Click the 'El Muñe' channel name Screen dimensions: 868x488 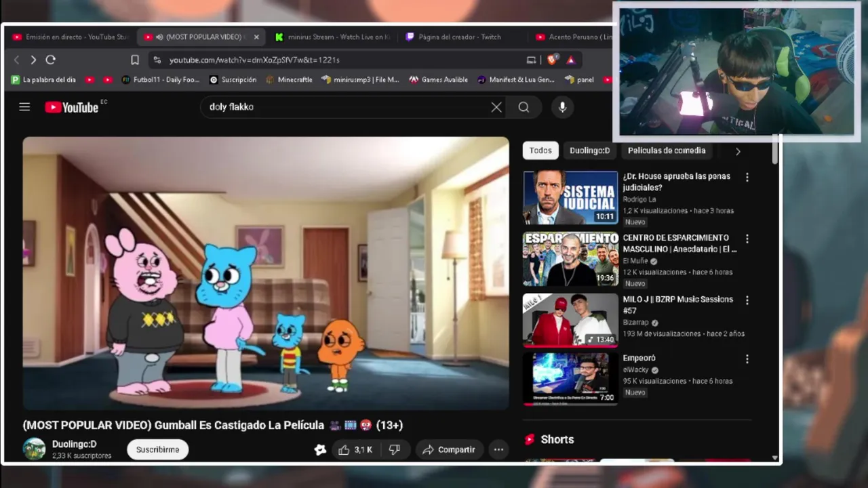(x=635, y=261)
